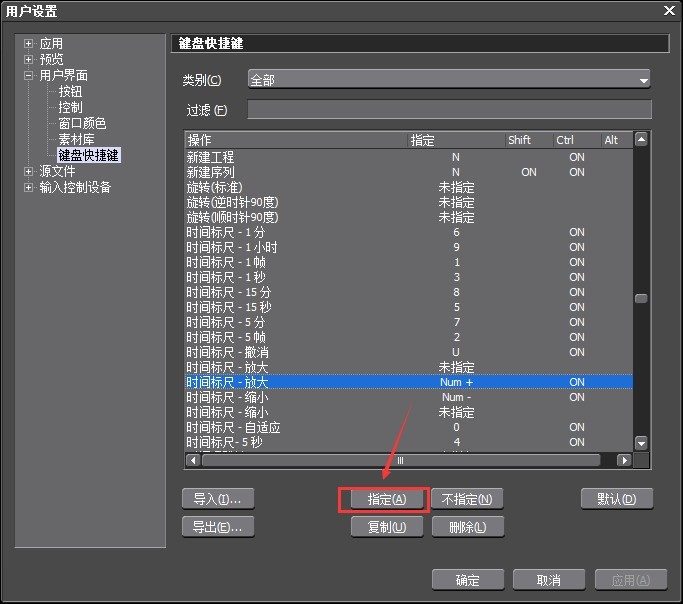
Task: Collapse the 用户界面 tree node
Action: click(x=29, y=76)
